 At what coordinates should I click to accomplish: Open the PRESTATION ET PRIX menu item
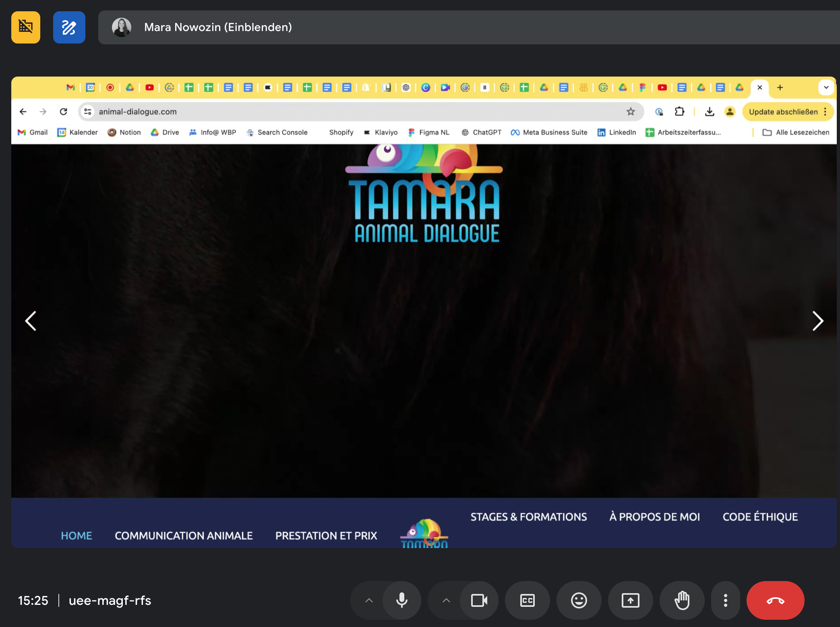pos(326,536)
